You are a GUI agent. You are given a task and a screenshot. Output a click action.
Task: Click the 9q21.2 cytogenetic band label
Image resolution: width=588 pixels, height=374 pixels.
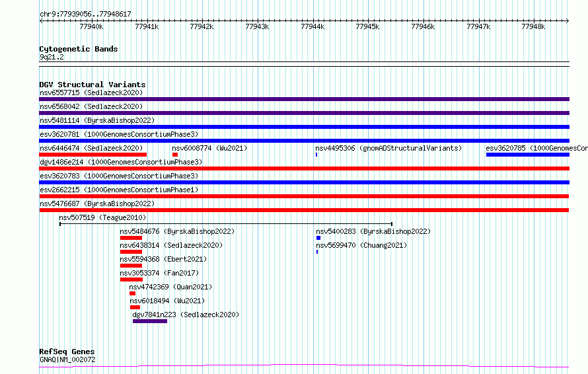click(x=52, y=57)
